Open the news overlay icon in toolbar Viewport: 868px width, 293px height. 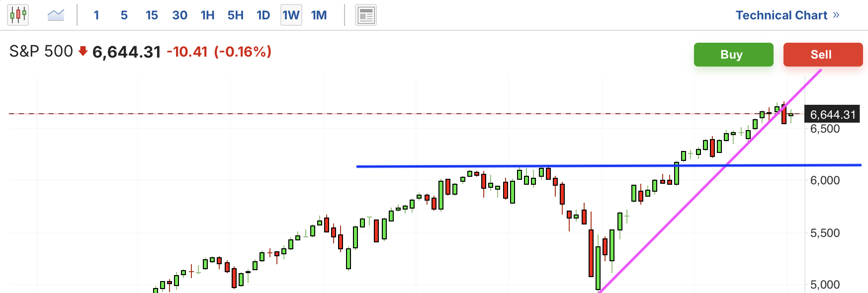[x=366, y=15]
